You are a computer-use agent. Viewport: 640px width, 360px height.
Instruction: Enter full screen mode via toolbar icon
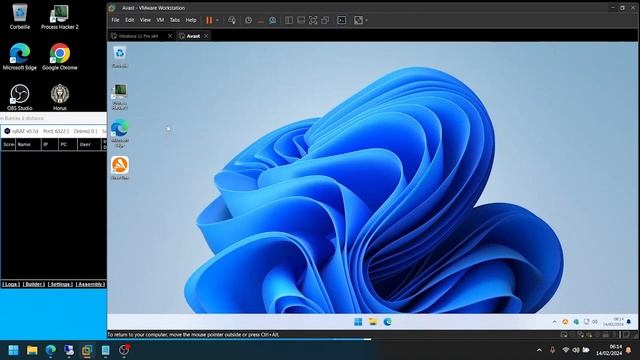tap(313, 20)
